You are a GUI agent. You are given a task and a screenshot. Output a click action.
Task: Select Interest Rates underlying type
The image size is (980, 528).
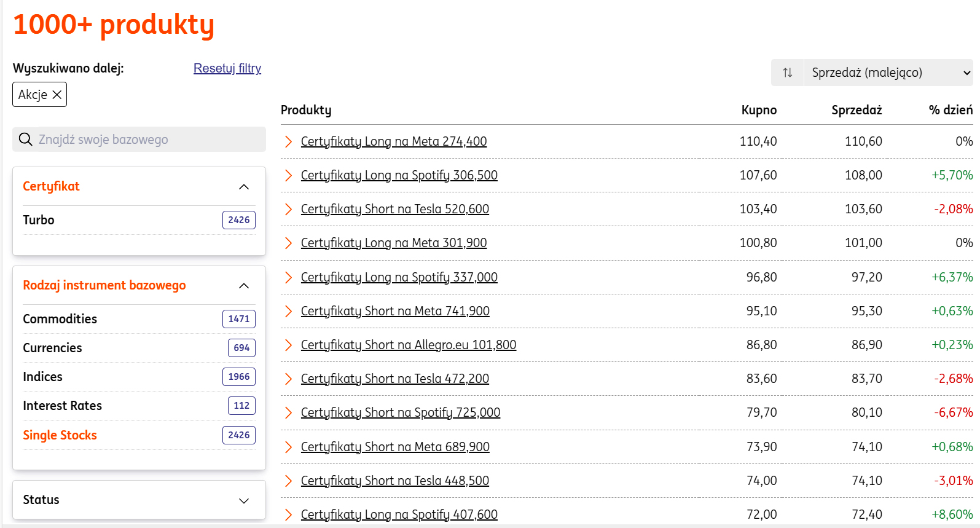tap(139, 406)
